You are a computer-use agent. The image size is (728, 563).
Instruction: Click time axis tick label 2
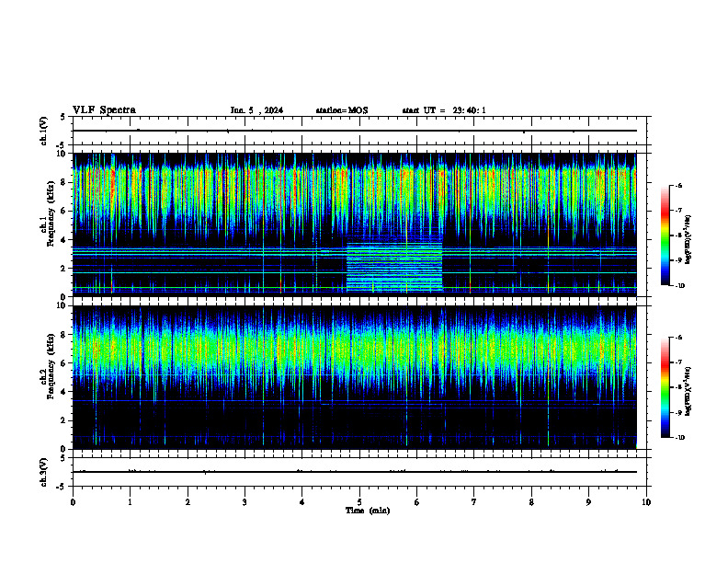click(188, 502)
